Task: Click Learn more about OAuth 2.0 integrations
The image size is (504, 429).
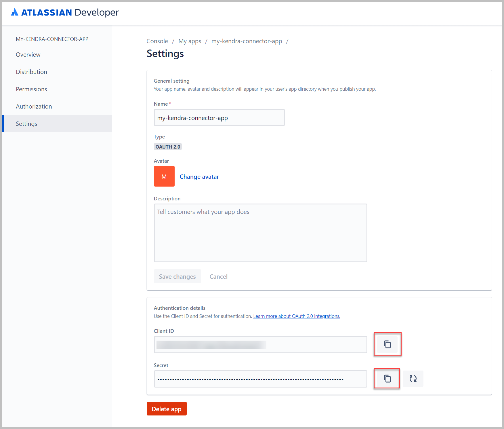Action: pyautogui.click(x=296, y=316)
